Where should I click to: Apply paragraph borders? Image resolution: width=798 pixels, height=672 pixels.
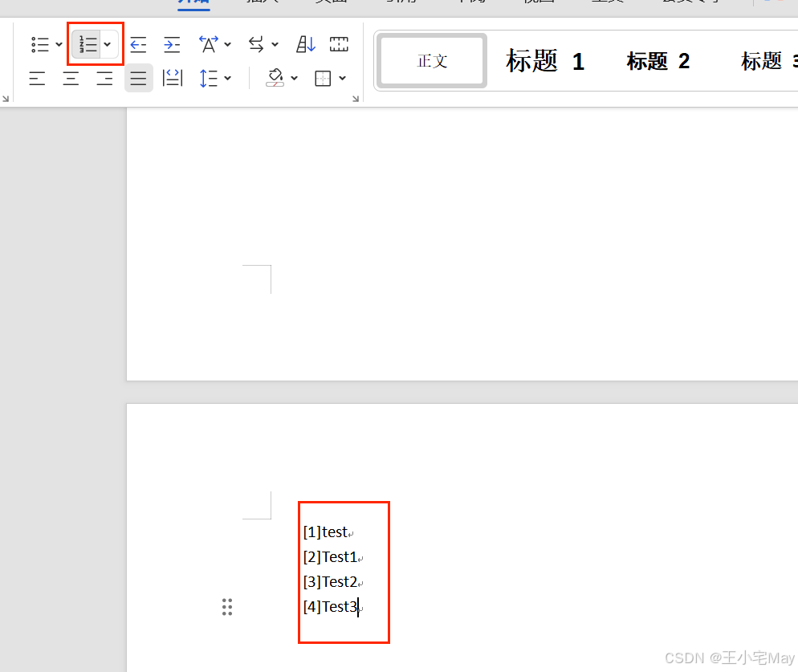coord(324,79)
